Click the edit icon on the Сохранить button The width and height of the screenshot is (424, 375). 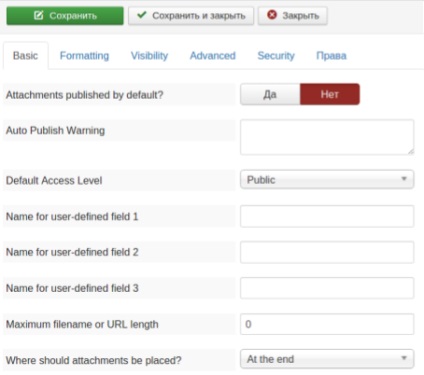[x=39, y=15]
